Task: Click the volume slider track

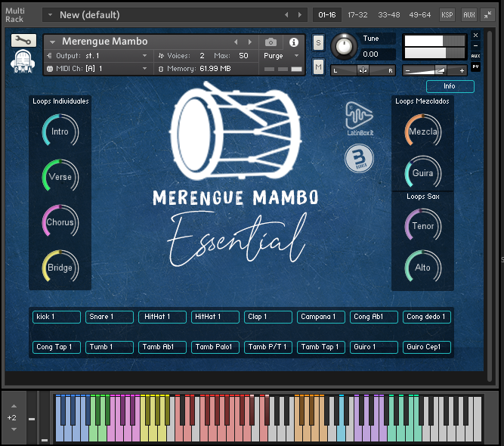Action: (434, 70)
